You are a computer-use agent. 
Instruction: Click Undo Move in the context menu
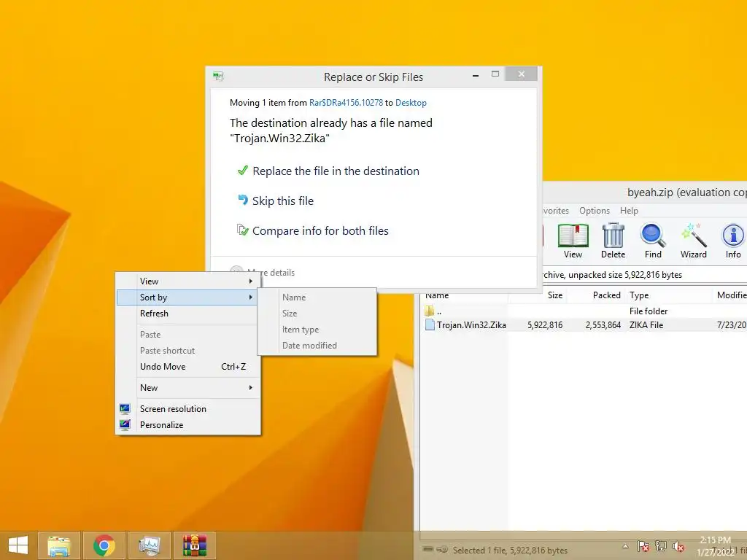187,366
